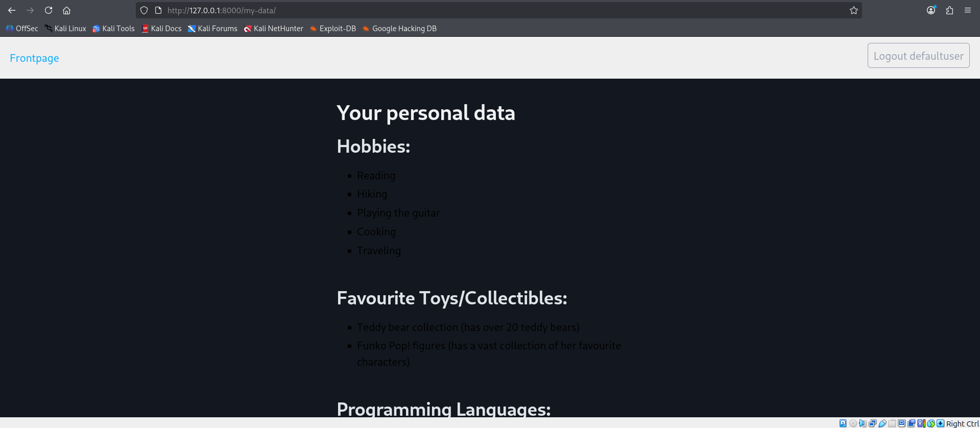Bookmark this page with the star icon
Screen dimensions: 980x428
(x=853, y=10)
